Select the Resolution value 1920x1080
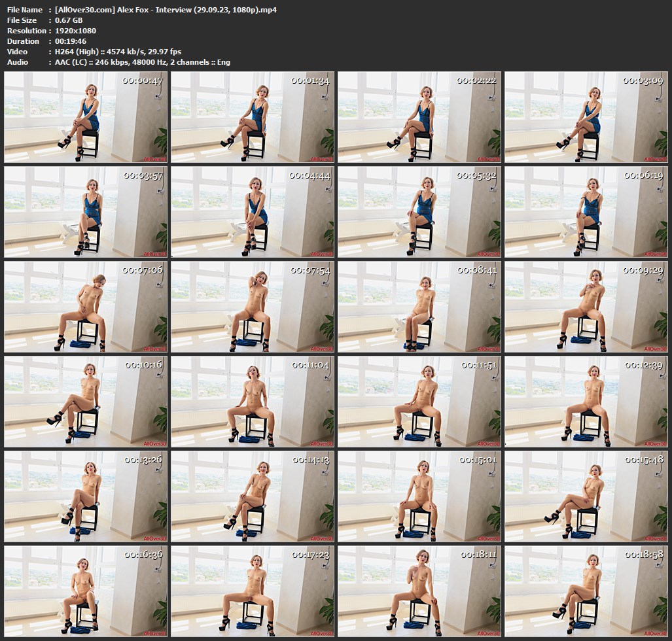This screenshot has width=672, height=641. pos(77,31)
